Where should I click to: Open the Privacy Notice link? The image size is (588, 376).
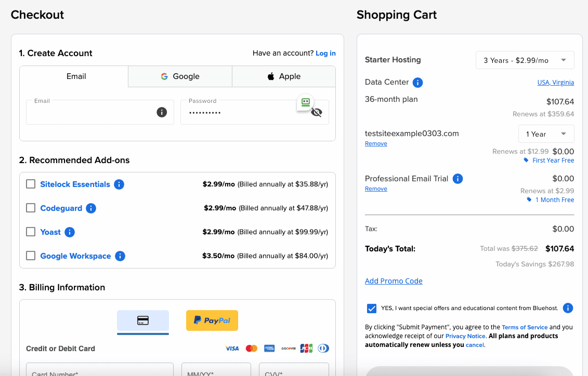465,337
